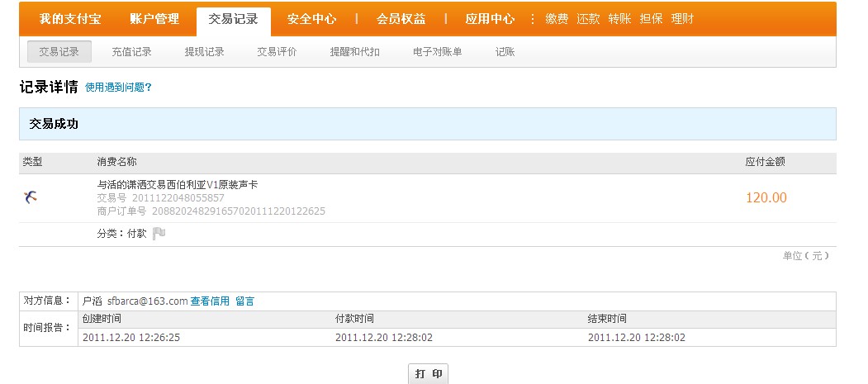
Task: Select the 记账 sub-tab
Action: click(x=505, y=52)
